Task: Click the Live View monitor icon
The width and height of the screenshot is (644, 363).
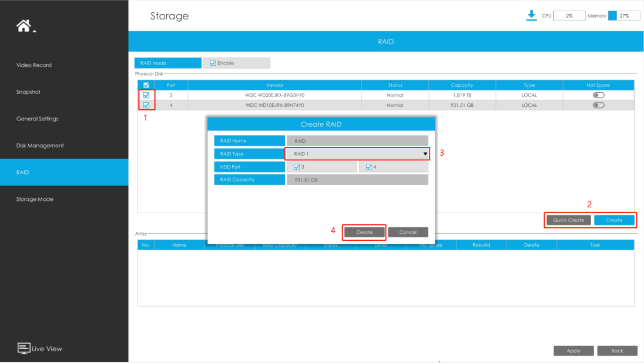Action: (x=24, y=348)
